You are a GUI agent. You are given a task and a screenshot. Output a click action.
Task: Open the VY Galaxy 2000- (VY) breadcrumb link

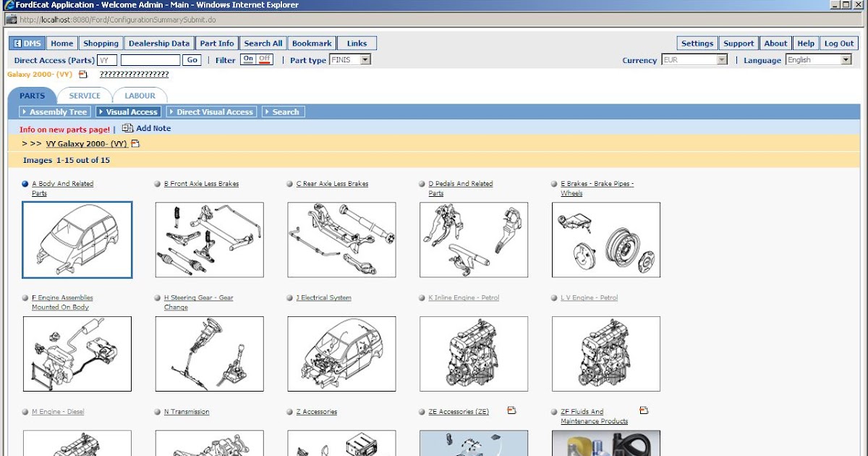87,144
